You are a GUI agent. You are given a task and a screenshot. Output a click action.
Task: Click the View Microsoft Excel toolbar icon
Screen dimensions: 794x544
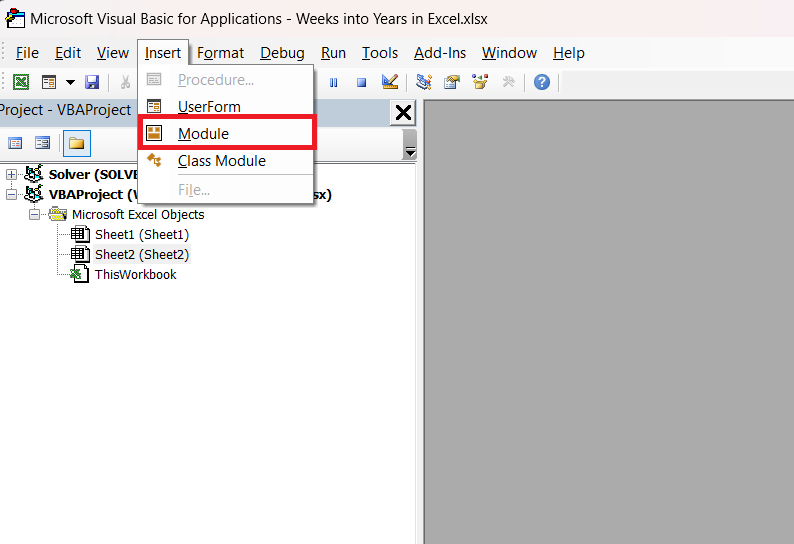21,82
